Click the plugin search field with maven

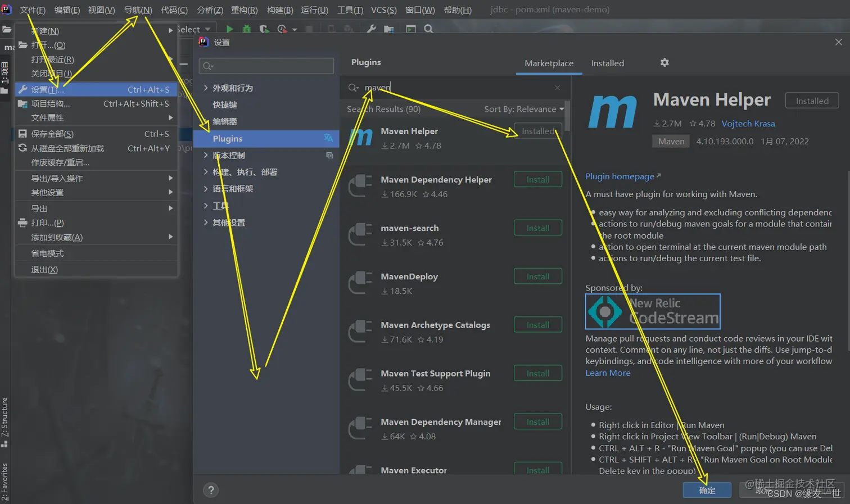pos(455,88)
